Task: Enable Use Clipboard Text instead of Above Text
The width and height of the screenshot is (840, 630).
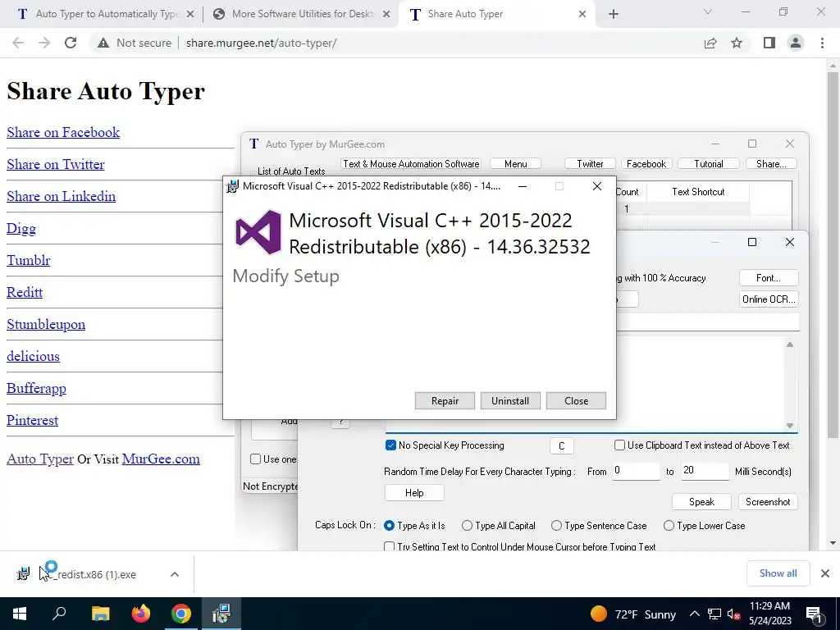Action: pyautogui.click(x=619, y=445)
